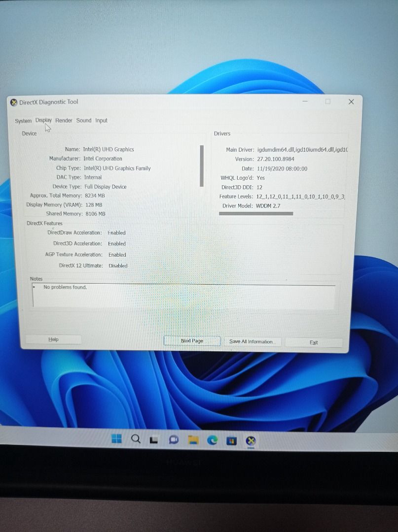Click the Direct3D DDI value "12"
This screenshot has height=532, width=398.
point(259,187)
